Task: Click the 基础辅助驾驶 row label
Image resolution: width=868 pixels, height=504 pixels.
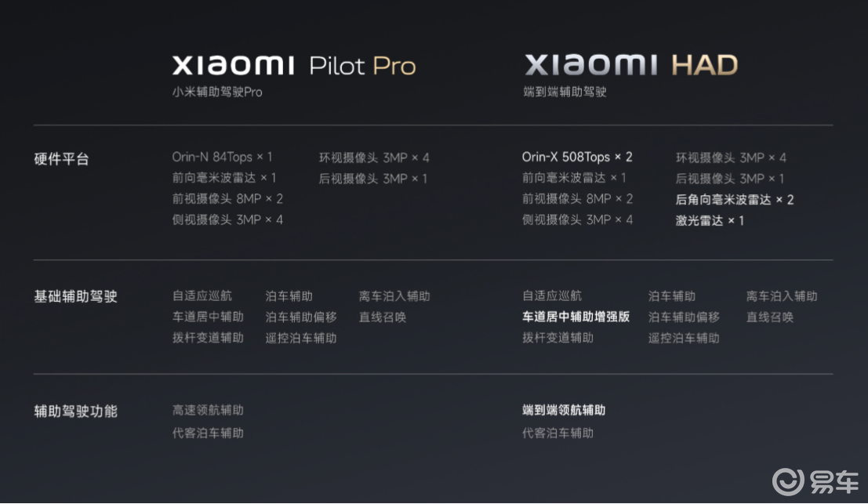Action: (x=75, y=297)
